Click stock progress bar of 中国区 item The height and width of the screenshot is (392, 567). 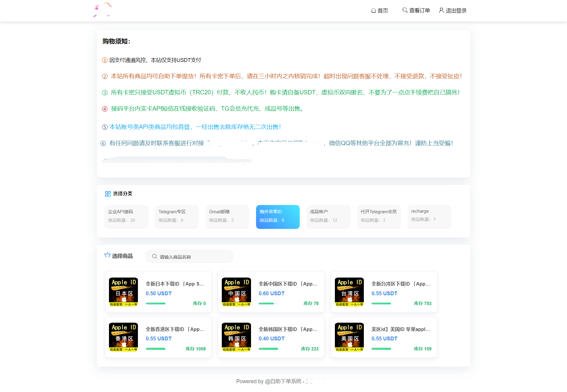coord(268,303)
